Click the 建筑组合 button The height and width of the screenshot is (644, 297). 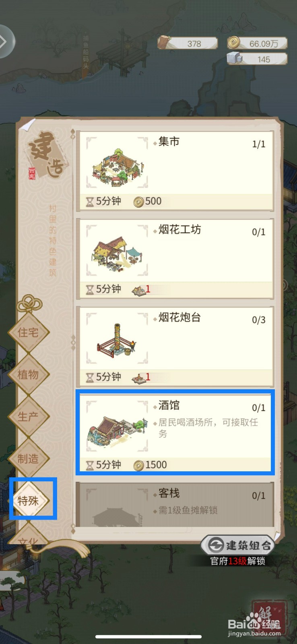point(238,545)
